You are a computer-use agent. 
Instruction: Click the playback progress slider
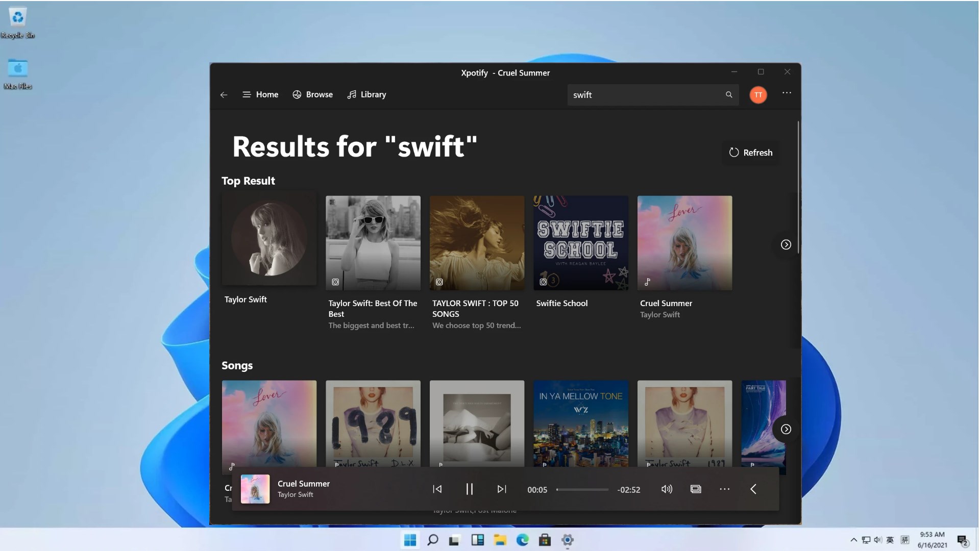(582, 490)
